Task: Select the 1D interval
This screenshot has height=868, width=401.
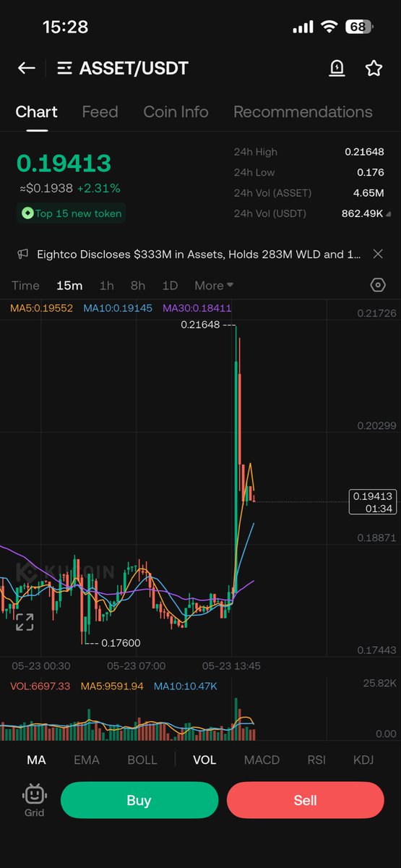Action: pyautogui.click(x=170, y=286)
